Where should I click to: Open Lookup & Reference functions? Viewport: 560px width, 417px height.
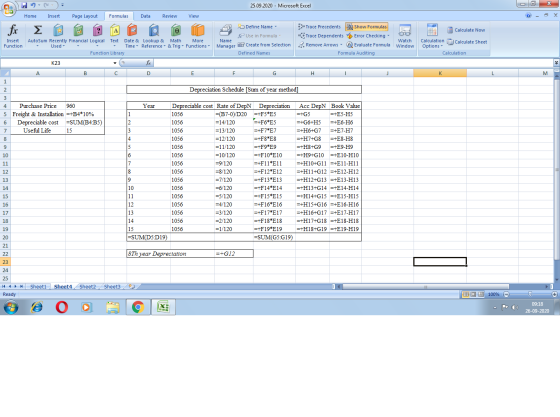tap(153, 36)
